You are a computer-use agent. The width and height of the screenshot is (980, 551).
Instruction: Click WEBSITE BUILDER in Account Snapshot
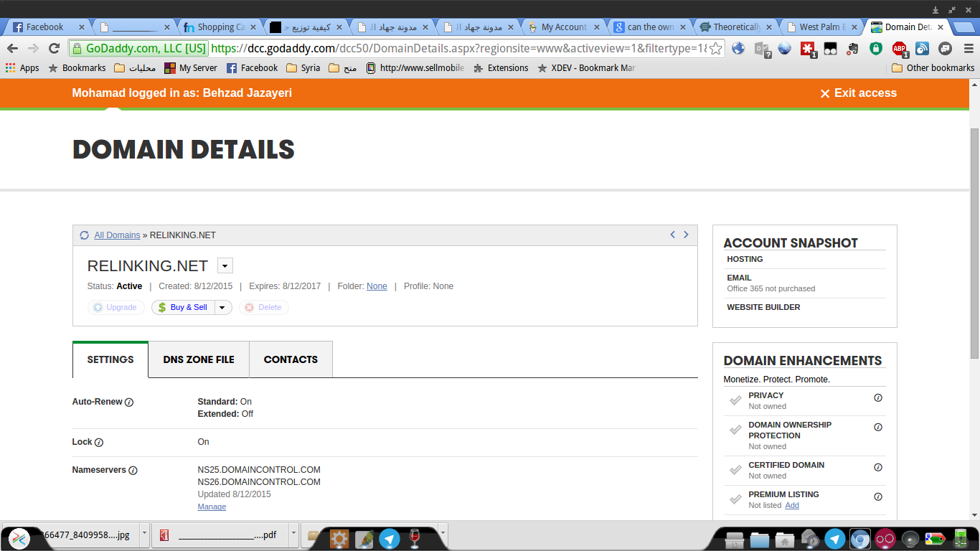[x=763, y=307]
